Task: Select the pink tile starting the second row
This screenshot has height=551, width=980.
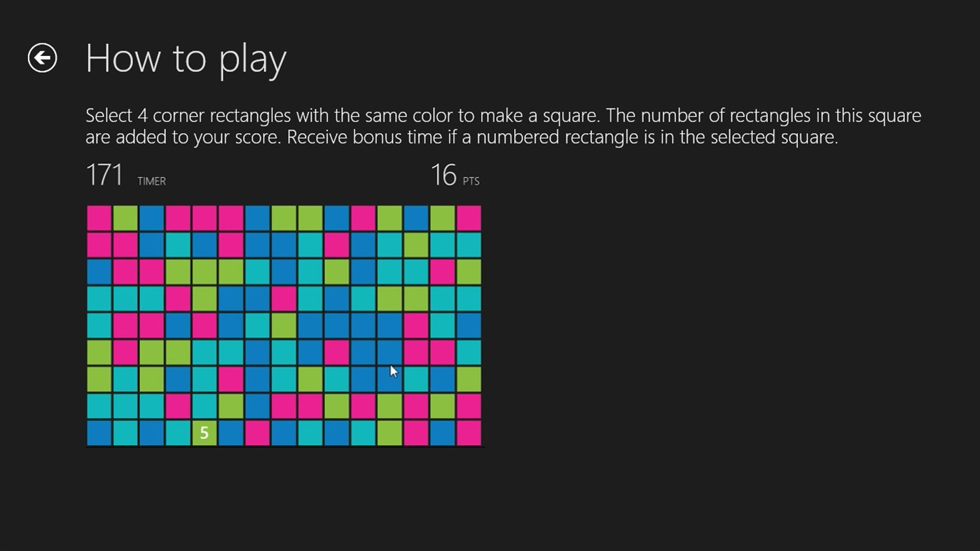Action: point(99,245)
